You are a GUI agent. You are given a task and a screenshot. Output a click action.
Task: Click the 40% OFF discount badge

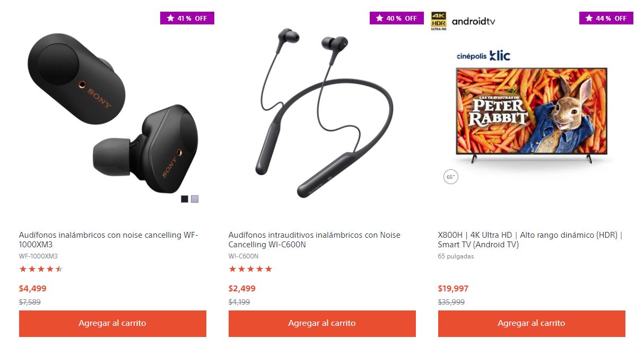(x=397, y=18)
